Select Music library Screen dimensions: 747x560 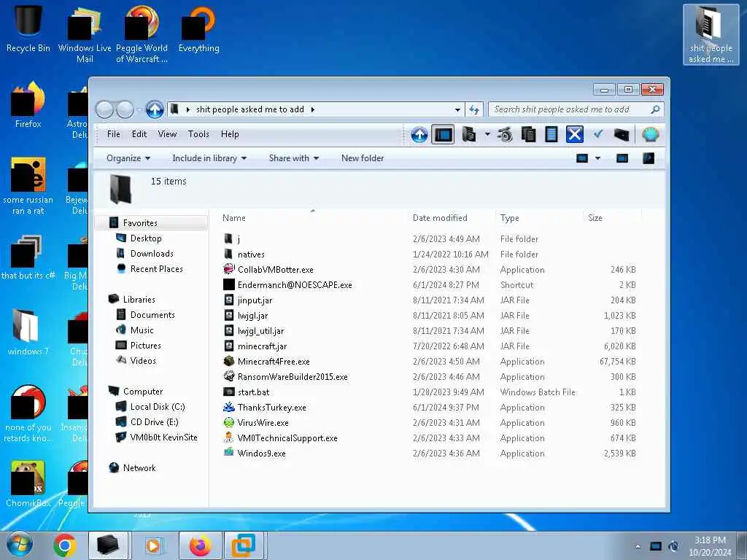(x=142, y=330)
